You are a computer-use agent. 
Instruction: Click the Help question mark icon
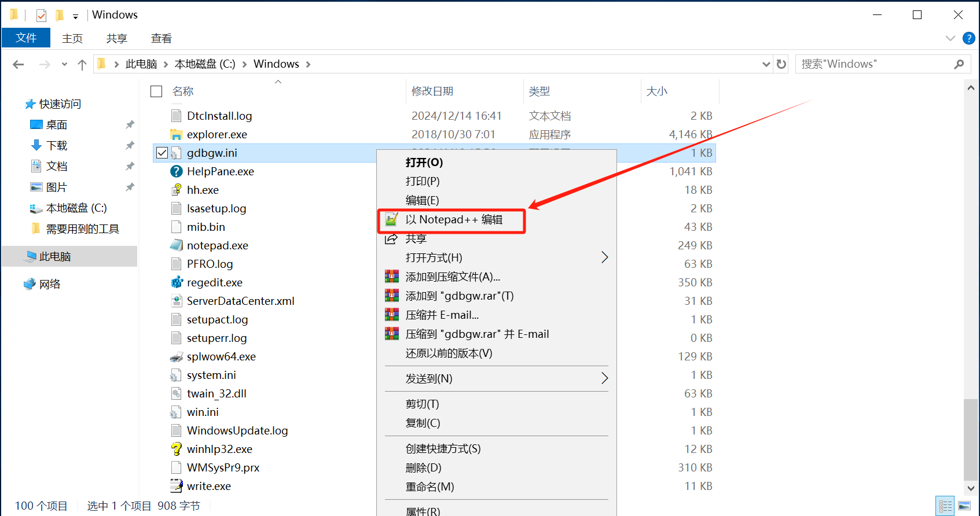pyautogui.click(x=968, y=38)
